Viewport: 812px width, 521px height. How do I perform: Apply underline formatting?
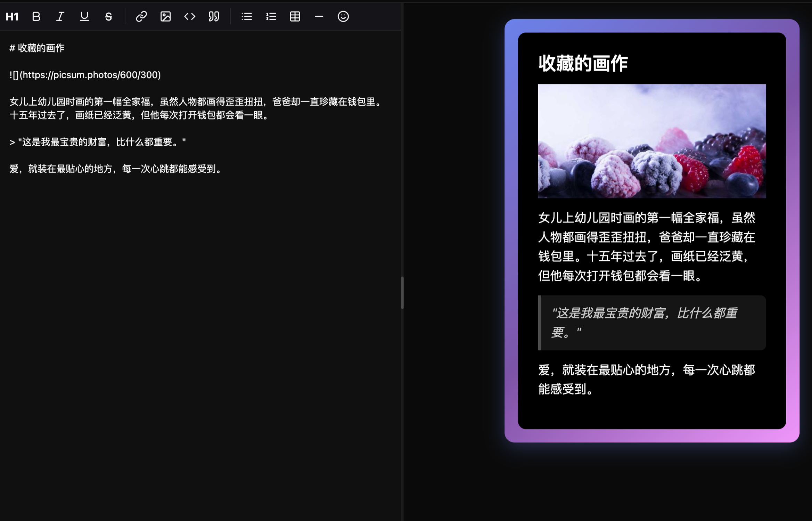pyautogui.click(x=84, y=16)
